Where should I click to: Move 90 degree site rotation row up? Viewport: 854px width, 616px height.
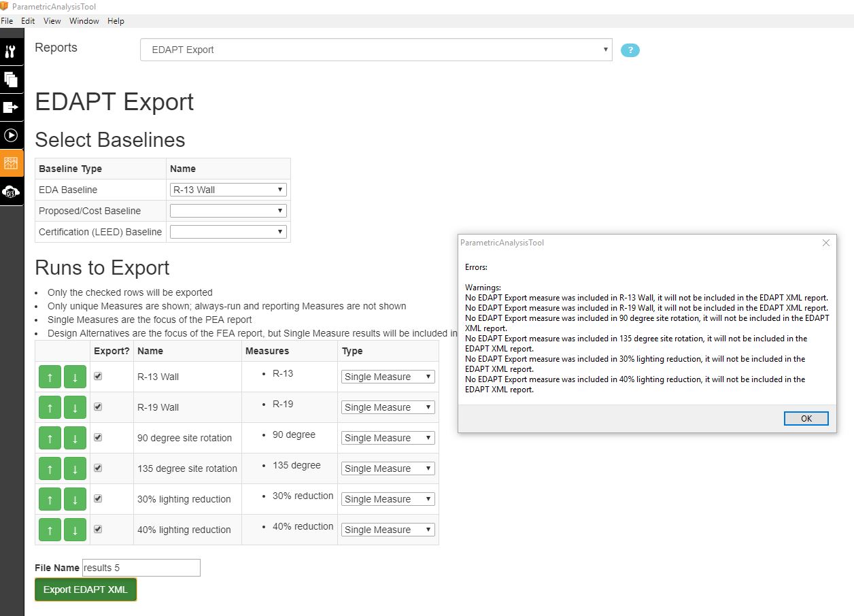coord(50,438)
